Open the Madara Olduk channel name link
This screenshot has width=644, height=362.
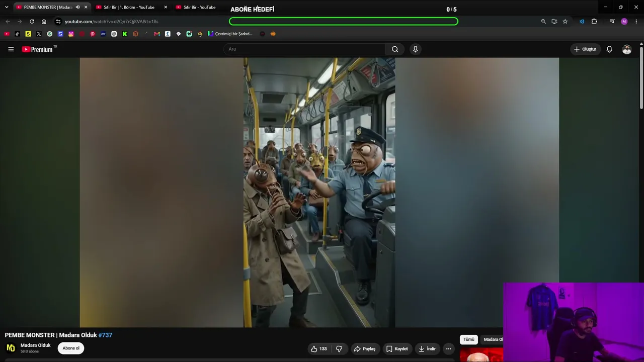(x=35, y=345)
